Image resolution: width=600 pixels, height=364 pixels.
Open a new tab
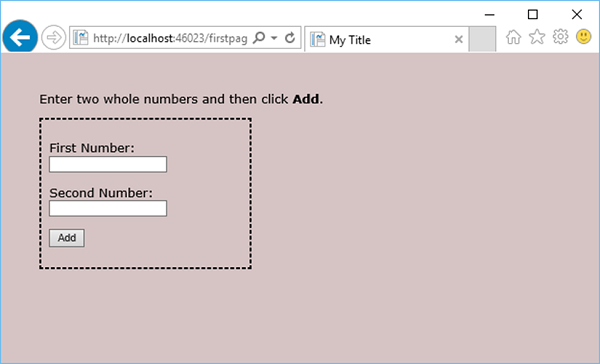point(482,39)
